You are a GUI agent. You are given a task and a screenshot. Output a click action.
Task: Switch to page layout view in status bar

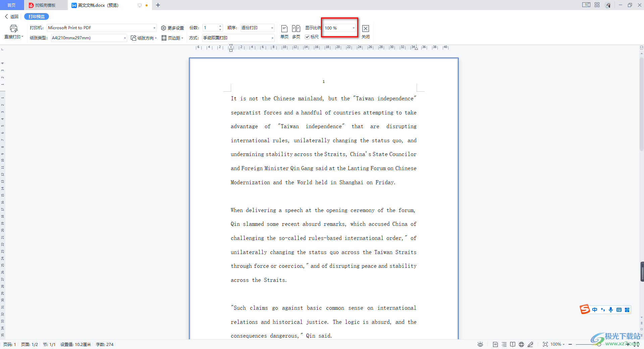coord(495,344)
